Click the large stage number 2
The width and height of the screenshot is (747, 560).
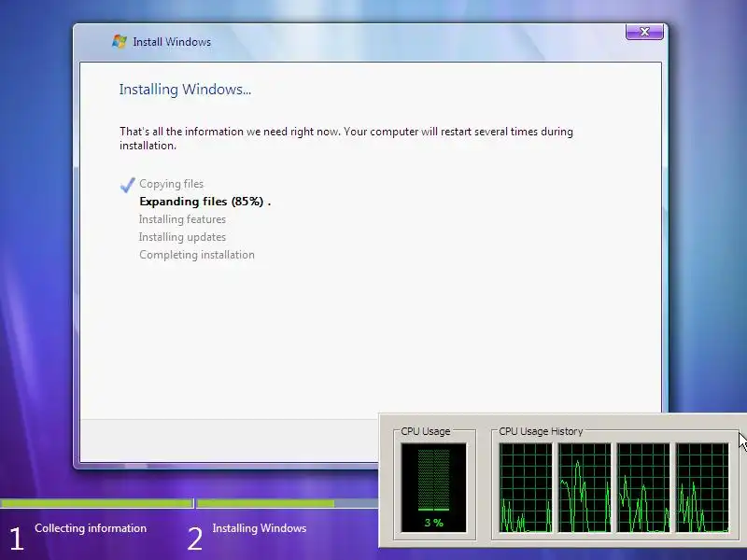[194, 539]
